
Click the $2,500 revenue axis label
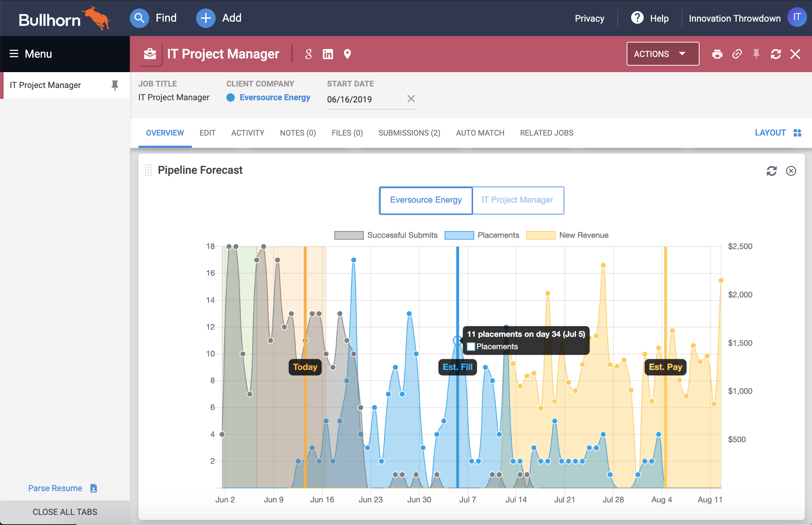click(740, 246)
